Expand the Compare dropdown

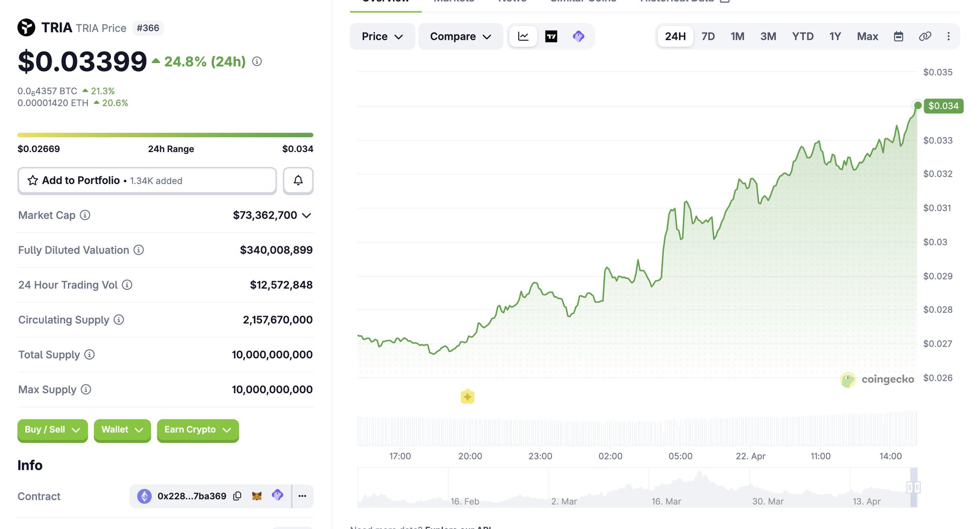[460, 36]
